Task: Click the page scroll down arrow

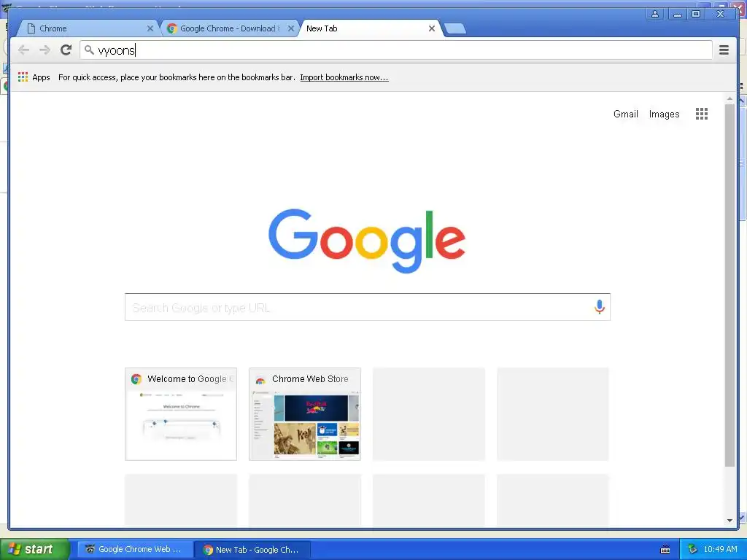Action: tap(729, 521)
